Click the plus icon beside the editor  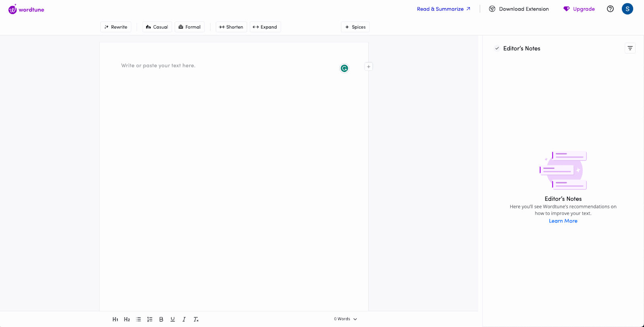point(368,67)
